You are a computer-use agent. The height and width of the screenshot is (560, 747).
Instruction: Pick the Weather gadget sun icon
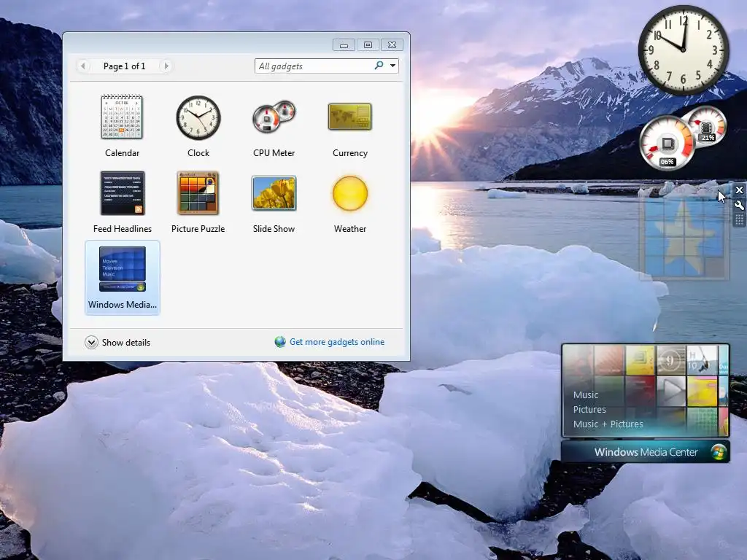(350, 193)
